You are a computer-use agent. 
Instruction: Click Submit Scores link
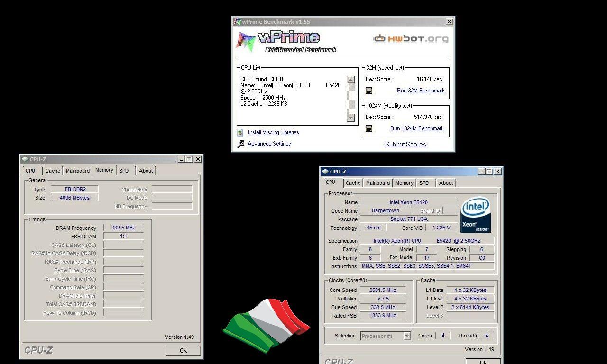point(405,144)
